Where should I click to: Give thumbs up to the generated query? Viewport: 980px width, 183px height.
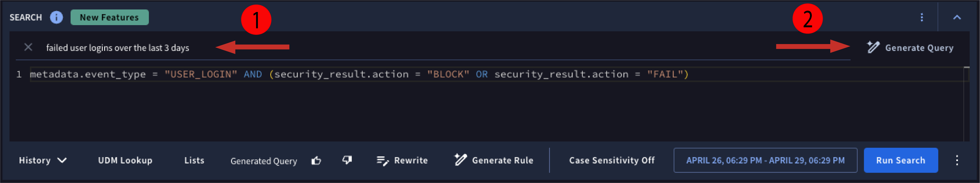point(317,160)
